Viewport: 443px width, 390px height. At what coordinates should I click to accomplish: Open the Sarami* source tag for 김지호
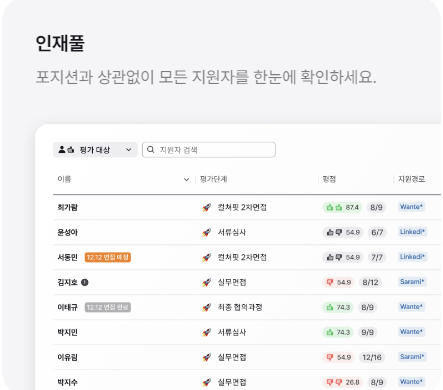(x=412, y=282)
